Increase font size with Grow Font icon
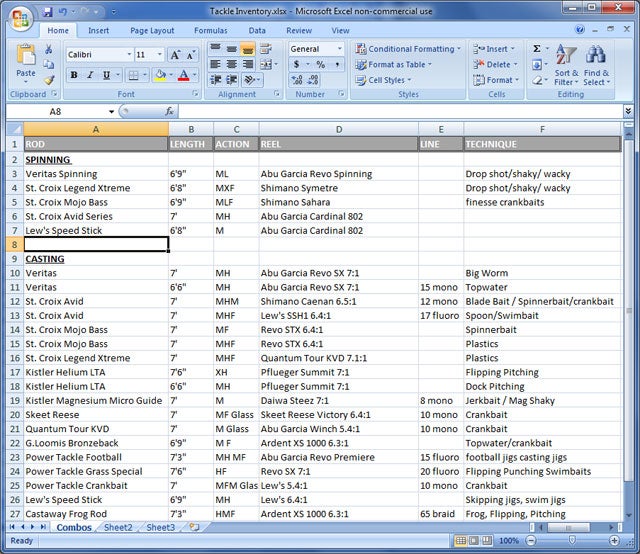This screenshot has height=554, width=640. click(x=175, y=55)
